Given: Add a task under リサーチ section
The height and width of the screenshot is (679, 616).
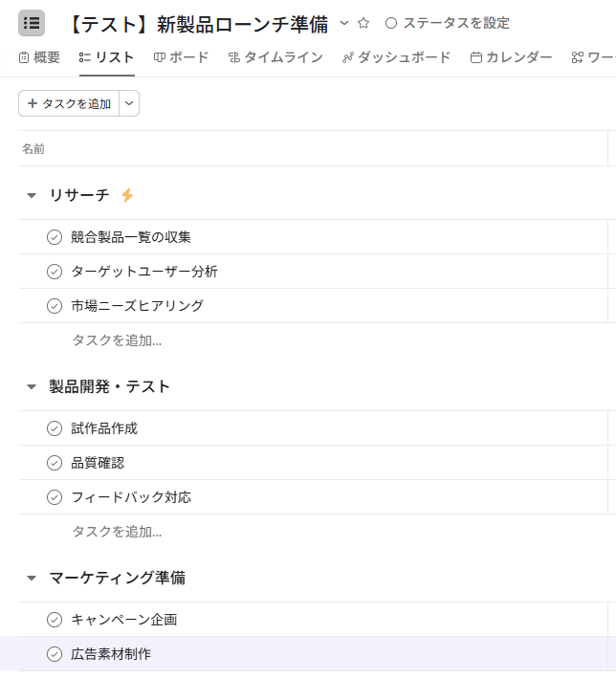Looking at the screenshot, I should tap(117, 340).
